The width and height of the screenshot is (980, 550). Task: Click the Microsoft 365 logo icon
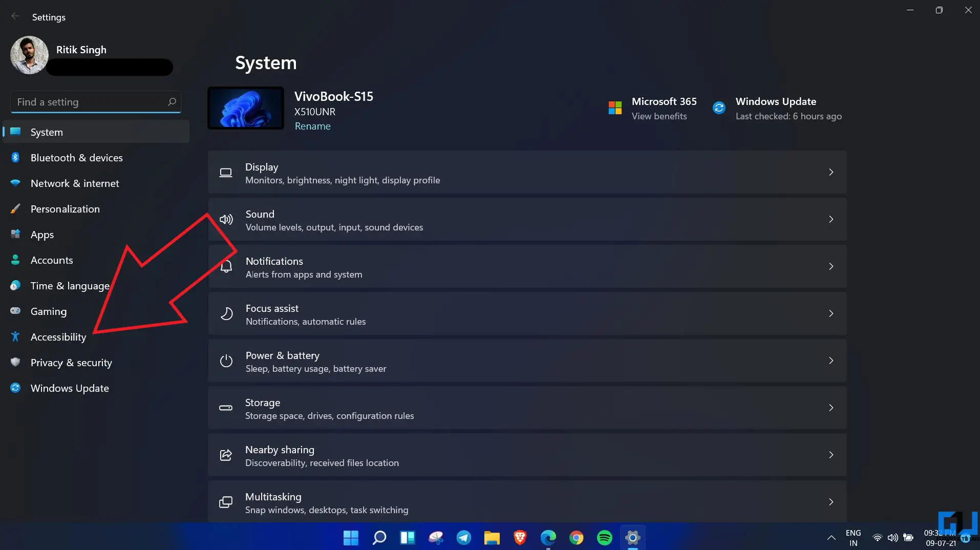(615, 108)
